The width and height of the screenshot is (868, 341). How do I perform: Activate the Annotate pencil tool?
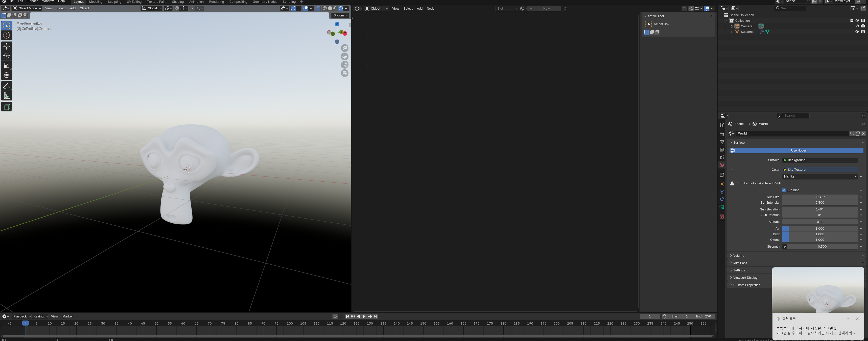[6, 86]
